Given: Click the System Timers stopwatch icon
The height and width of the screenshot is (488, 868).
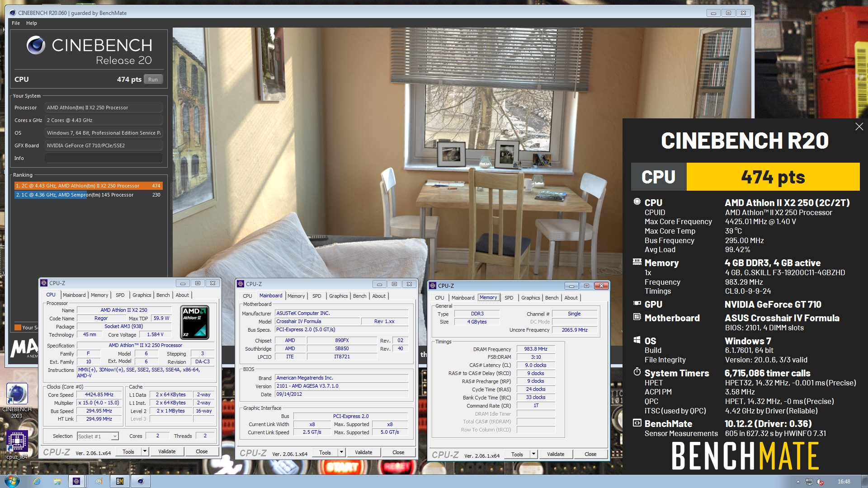Looking at the screenshot, I should click(x=637, y=372).
